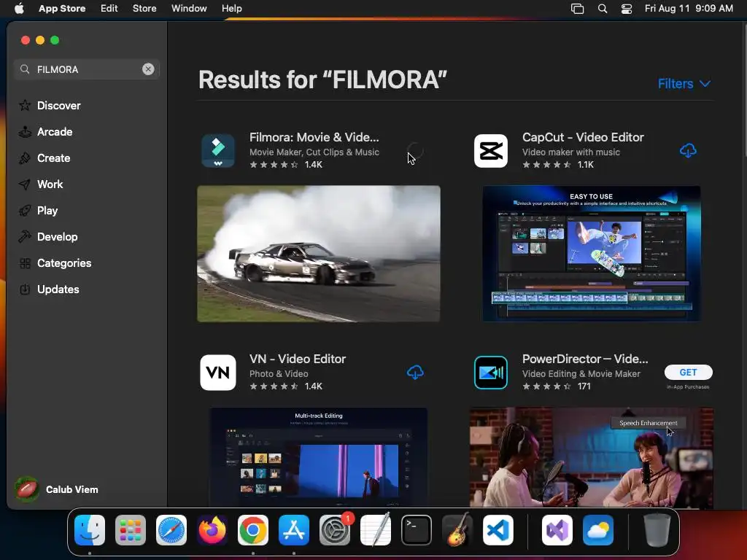Click Filmora 1.4K rating stars

point(274,165)
